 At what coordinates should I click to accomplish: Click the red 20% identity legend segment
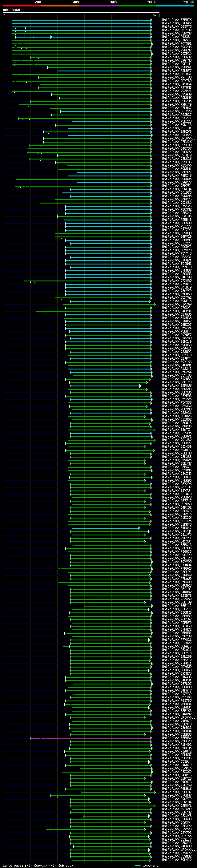pyautogui.click(x=22, y=6)
